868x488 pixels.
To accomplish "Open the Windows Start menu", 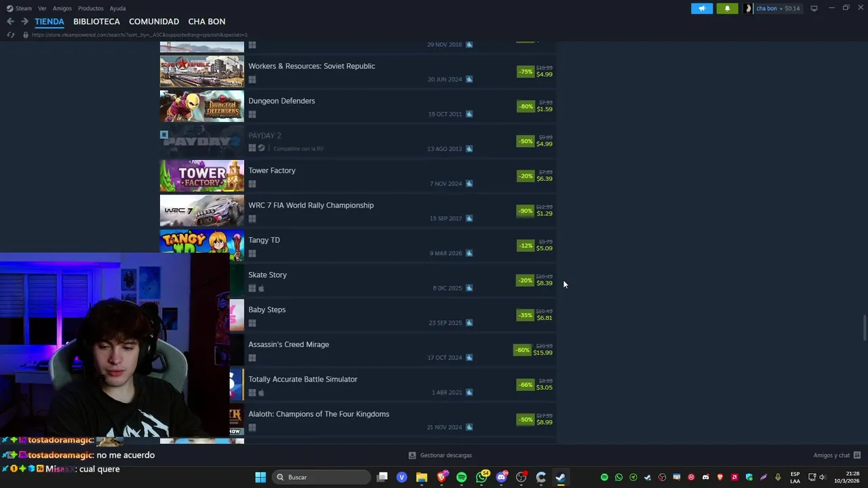I will point(260,477).
